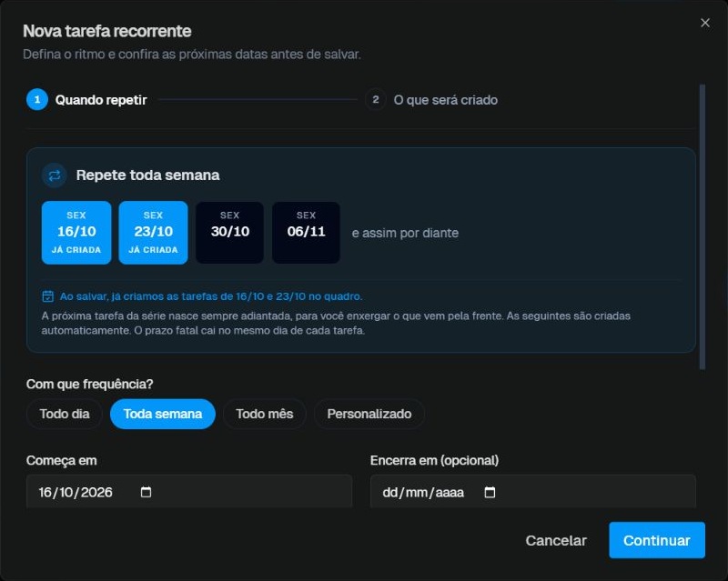Click the repeat arrows icon beside Repete toda semana

55,175
